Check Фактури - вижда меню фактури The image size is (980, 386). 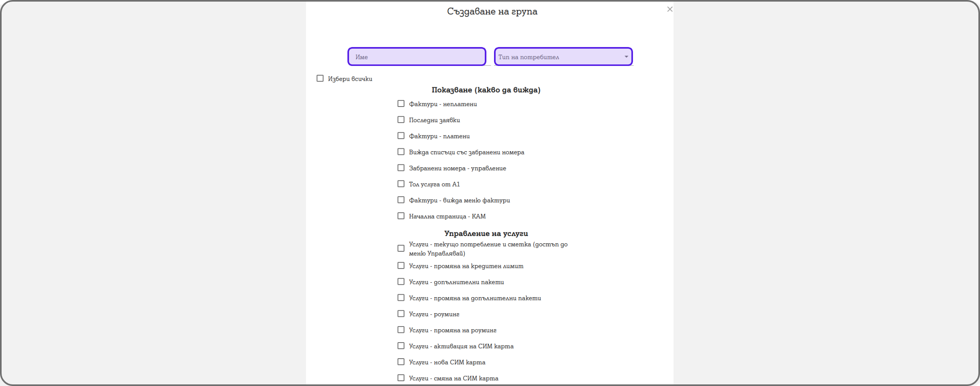pos(401,200)
